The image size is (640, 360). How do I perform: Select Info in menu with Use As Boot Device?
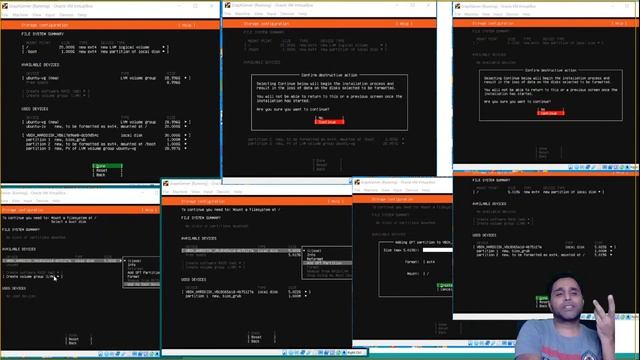(x=132, y=265)
